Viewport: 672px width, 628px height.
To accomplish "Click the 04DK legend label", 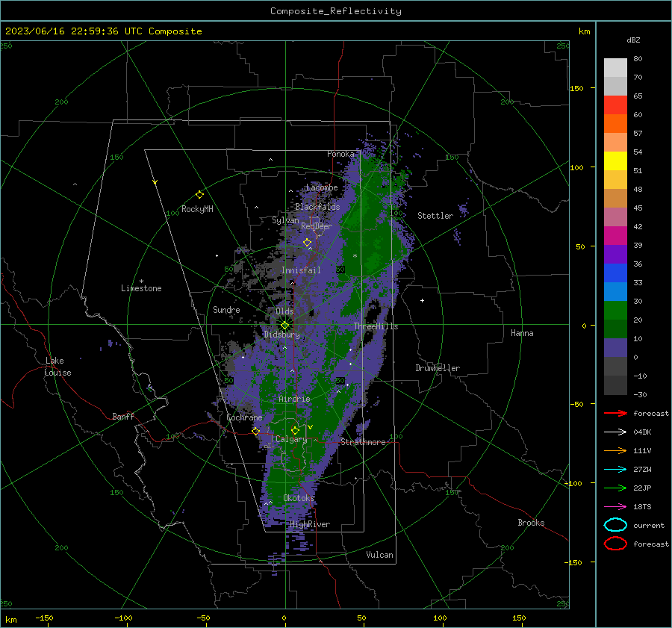I will point(642,432).
